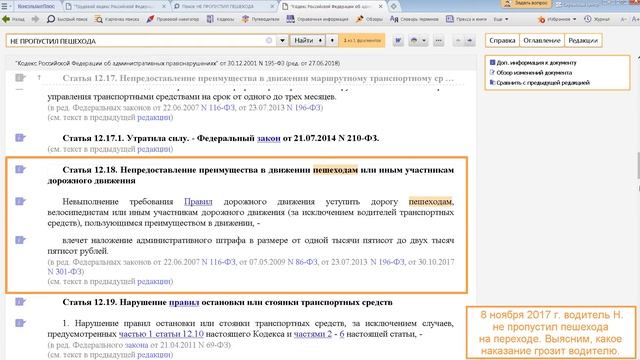Open the Редакции panel tab
640x360 pixels.
[583, 40]
